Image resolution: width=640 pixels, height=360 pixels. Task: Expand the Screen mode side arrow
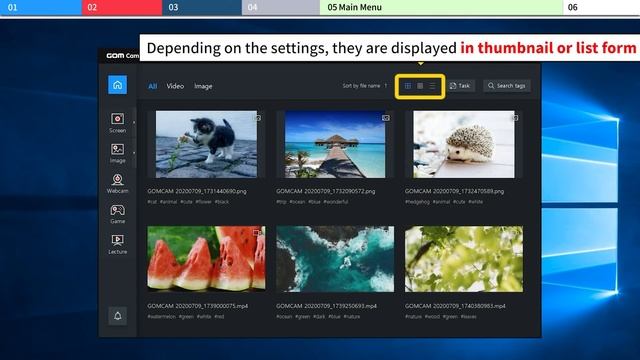tap(134, 122)
